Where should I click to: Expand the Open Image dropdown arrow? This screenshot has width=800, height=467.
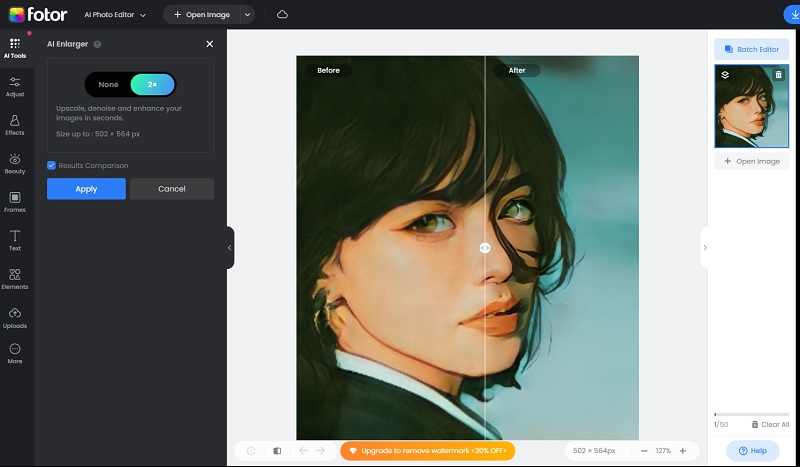(x=247, y=15)
